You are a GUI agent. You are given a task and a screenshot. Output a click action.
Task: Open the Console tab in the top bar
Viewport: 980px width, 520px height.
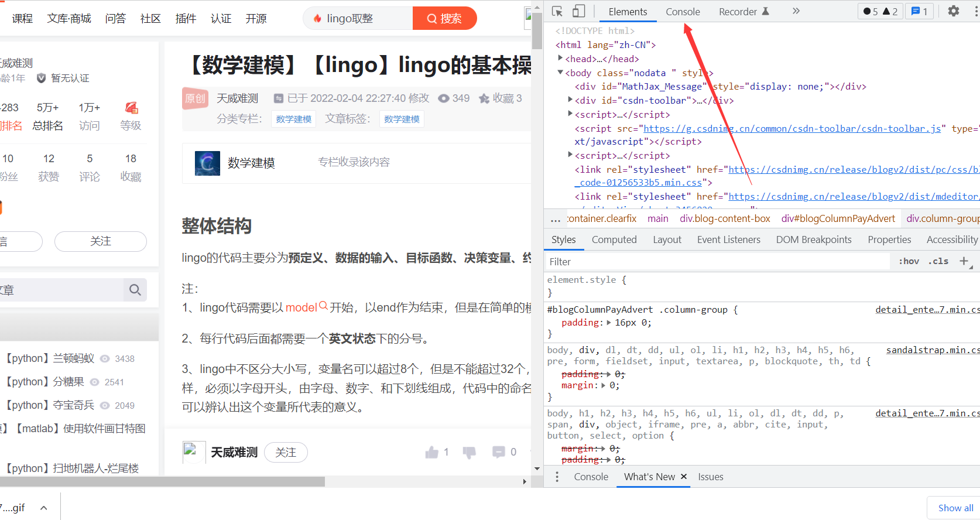tap(683, 12)
